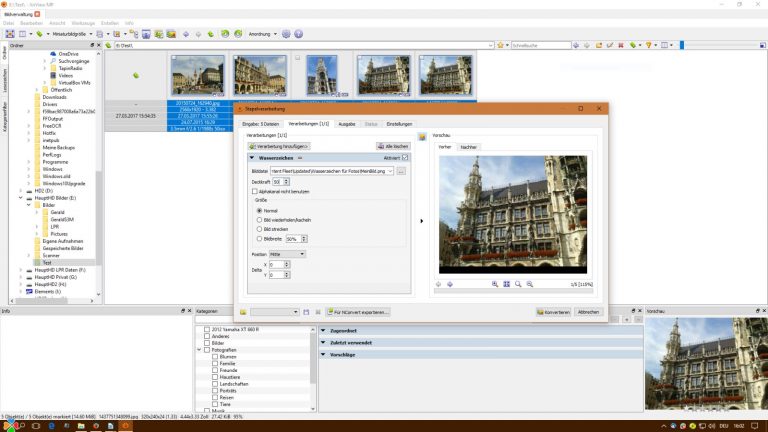Open the Position dropdown set to Mitte

coord(287,254)
